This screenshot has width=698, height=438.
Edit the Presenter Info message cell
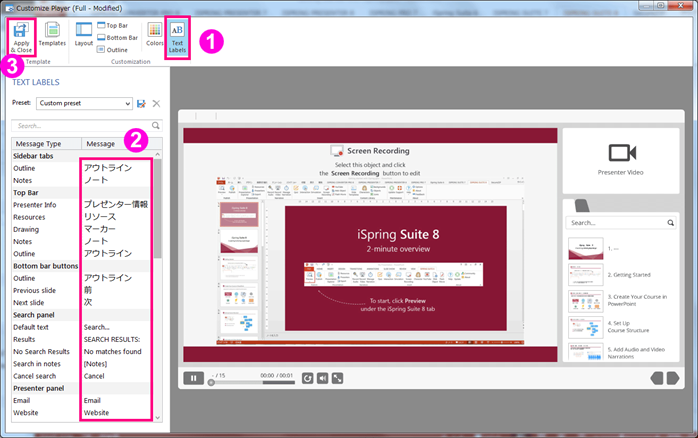[116, 205]
